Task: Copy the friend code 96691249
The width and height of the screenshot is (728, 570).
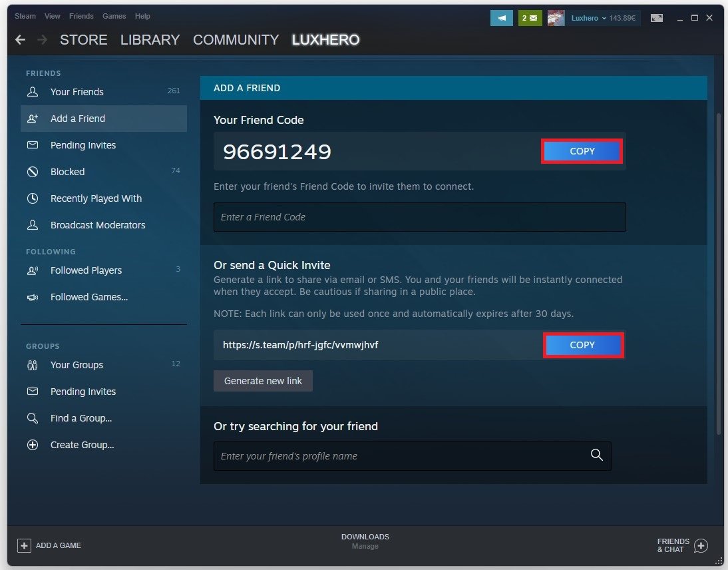Action: click(582, 151)
